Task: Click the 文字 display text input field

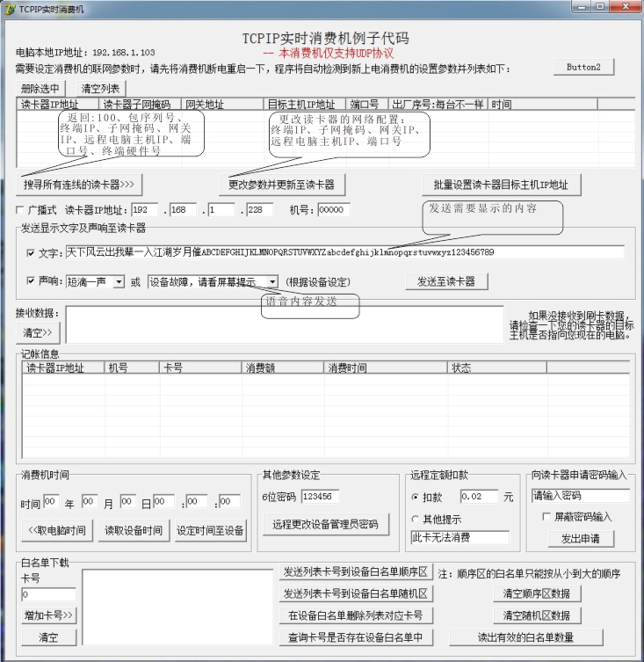Action: (344, 253)
